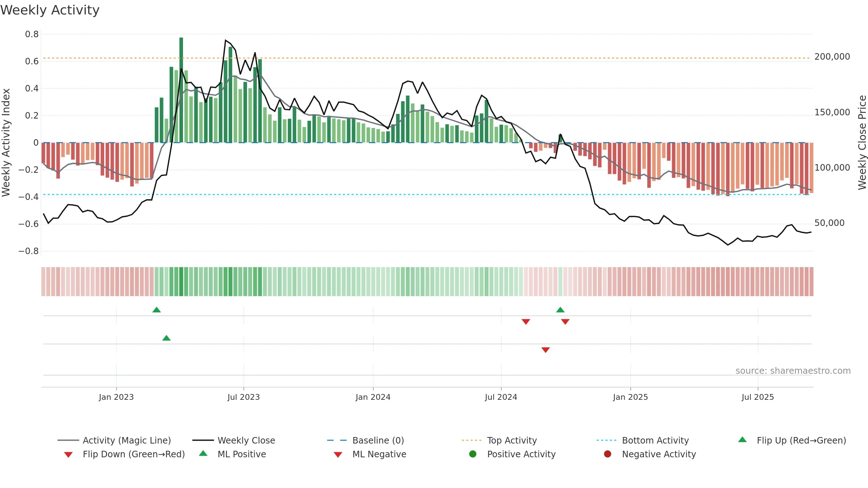Select the first red flip-down marker after Jul 2024
This screenshot has height=488, width=868.
point(526,322)
